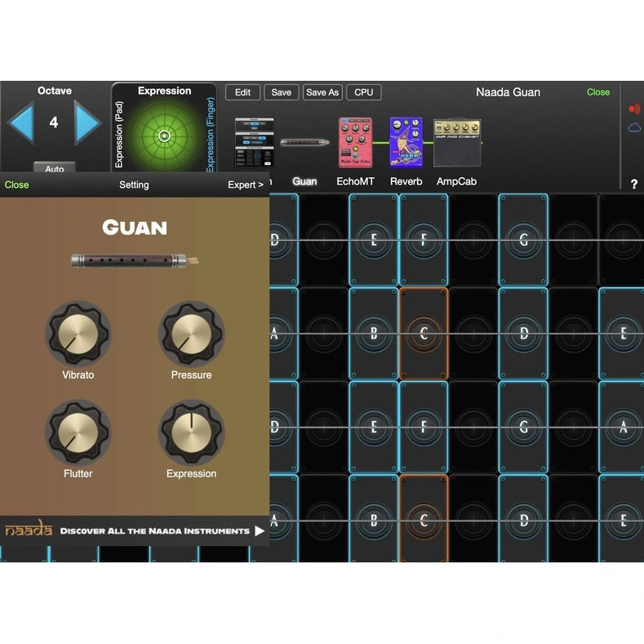Screen dimensions: 644x644
Task: Tap the E pad in first row
Action: click(373, 240)
